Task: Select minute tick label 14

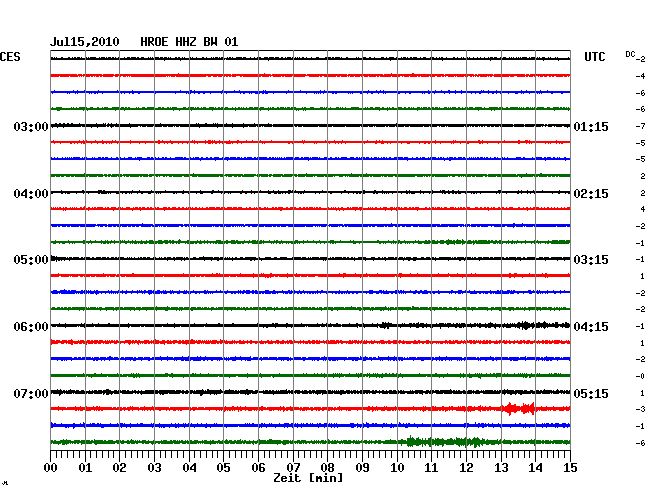Action: [535, 467]
